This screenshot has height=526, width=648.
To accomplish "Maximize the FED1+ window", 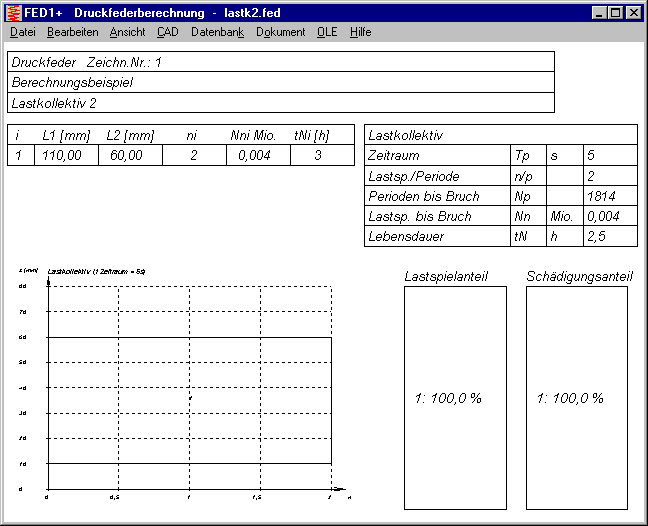I will [615, 13].
